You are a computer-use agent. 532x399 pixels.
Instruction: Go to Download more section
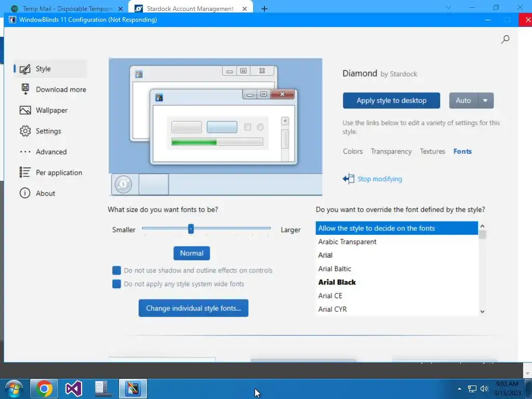pos(61,89)
